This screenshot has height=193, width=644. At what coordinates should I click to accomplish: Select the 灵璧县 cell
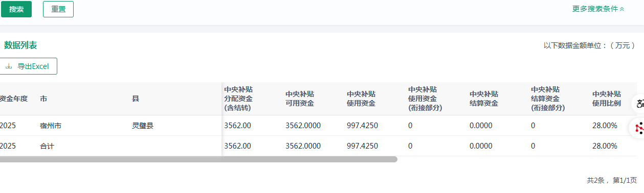pyautogui.click(x=143, y=126)
